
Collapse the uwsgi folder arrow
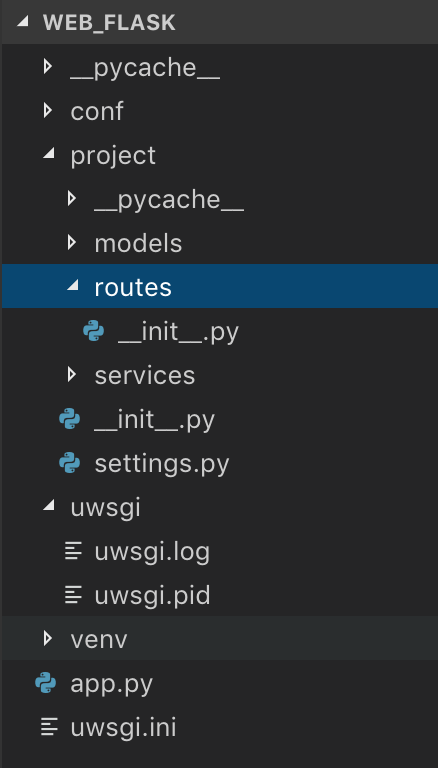(x=48, y=507)
